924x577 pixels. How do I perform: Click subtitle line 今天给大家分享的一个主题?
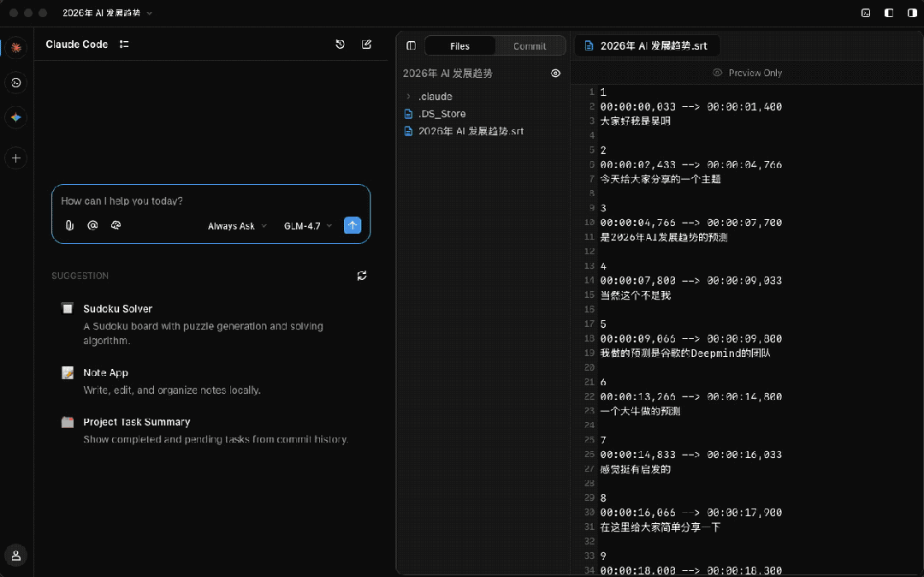[x=660, y=179]
